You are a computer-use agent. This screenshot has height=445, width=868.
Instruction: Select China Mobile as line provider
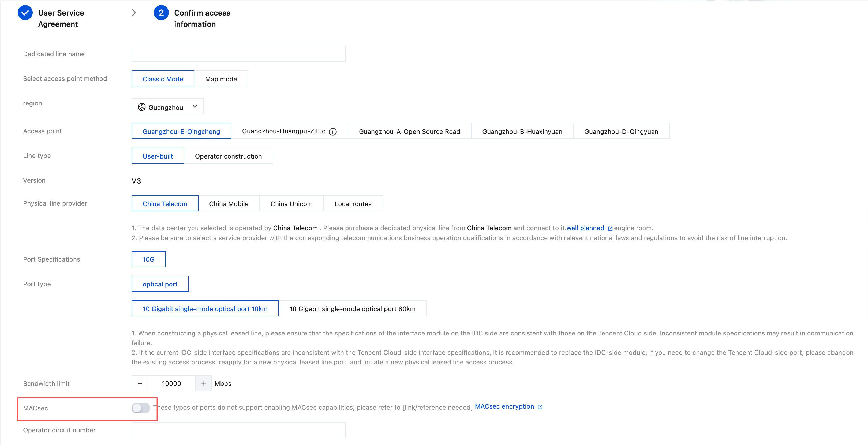229,203
